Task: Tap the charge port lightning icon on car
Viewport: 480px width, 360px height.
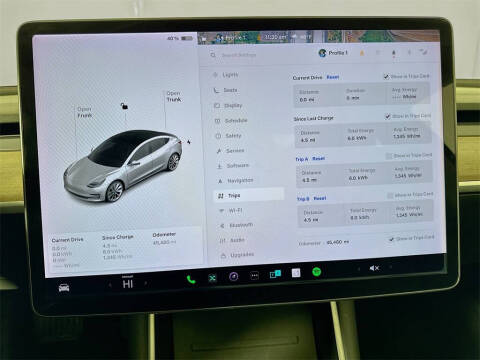Action: point(189,142)
